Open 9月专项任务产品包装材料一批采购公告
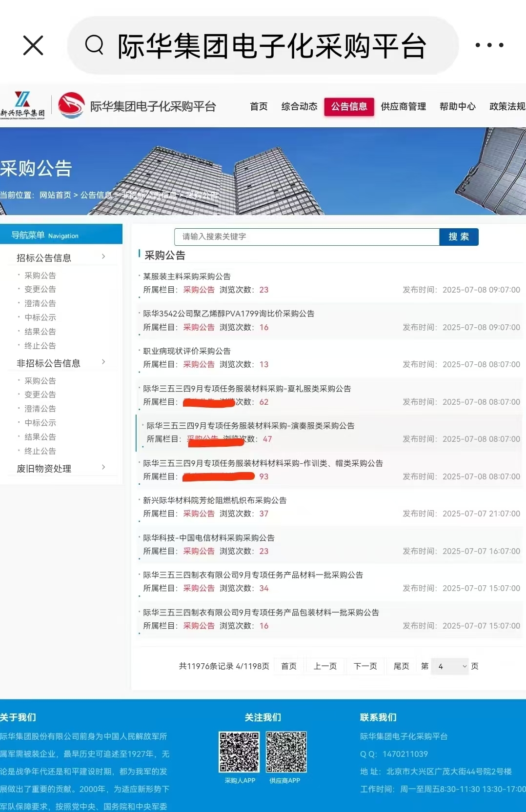Viewport: 526px width, 812px height. (261, 613)
